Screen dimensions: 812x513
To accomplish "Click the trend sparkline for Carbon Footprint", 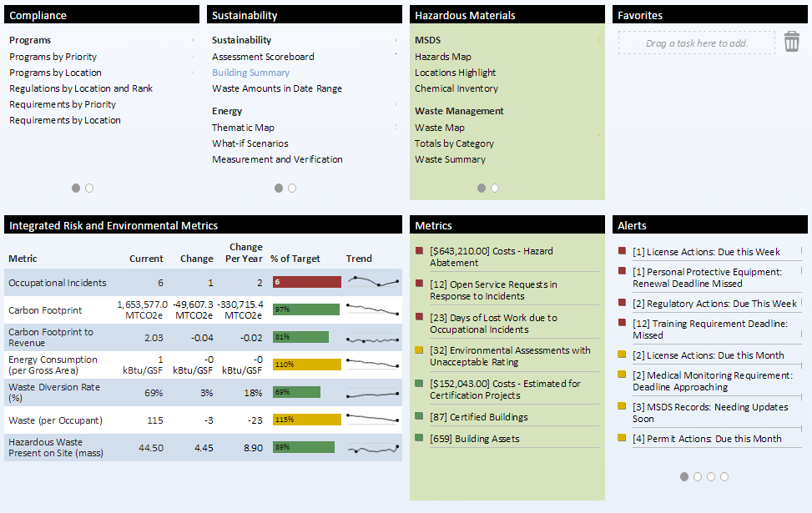I will [x=372, y=309].
